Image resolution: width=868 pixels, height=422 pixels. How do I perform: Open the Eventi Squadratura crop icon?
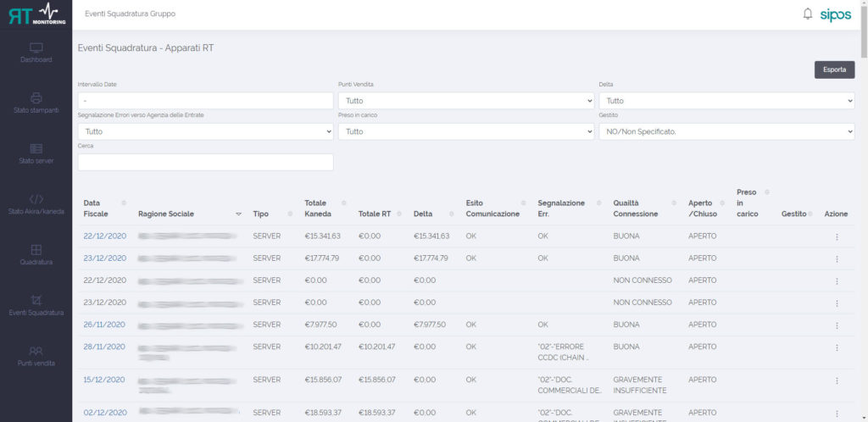pyautogui.click(x=36, y=300)
